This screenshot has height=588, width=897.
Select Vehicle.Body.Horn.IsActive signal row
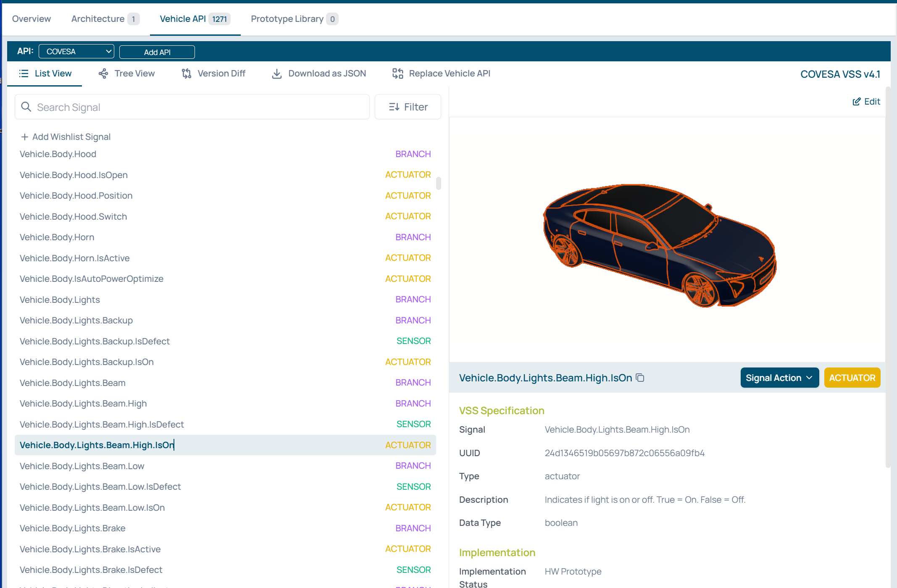tap(75, 258)
